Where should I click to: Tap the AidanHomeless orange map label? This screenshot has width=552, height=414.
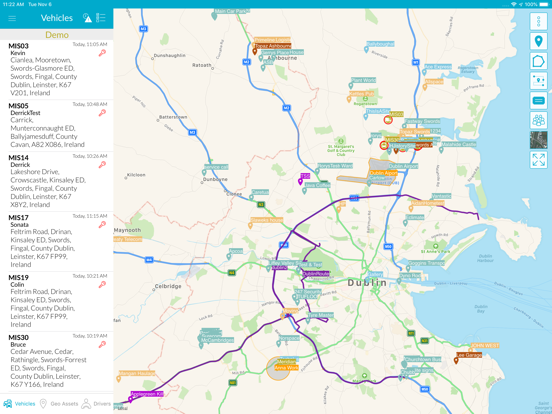(427, 203)
